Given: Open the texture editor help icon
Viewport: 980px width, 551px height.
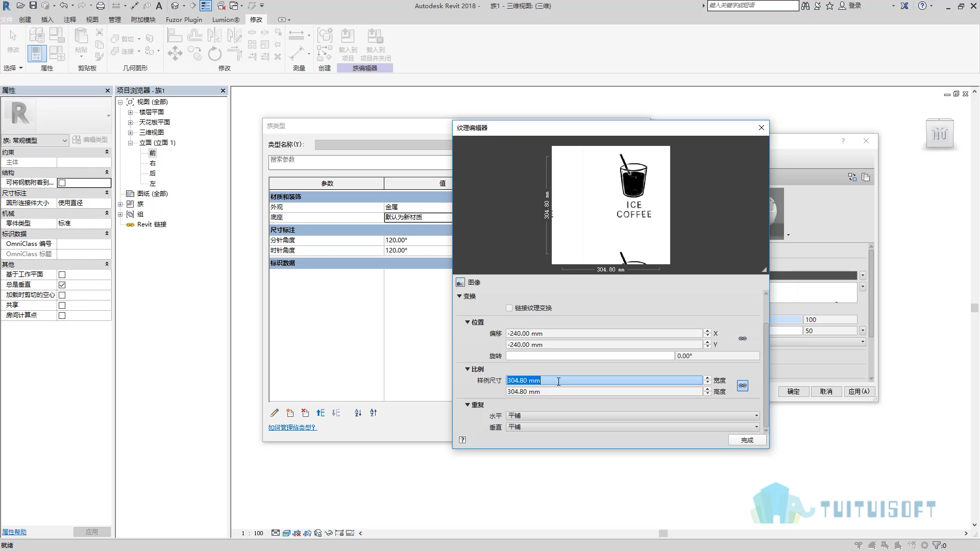Looking at the screenshot, I should (x=462, y=440).
